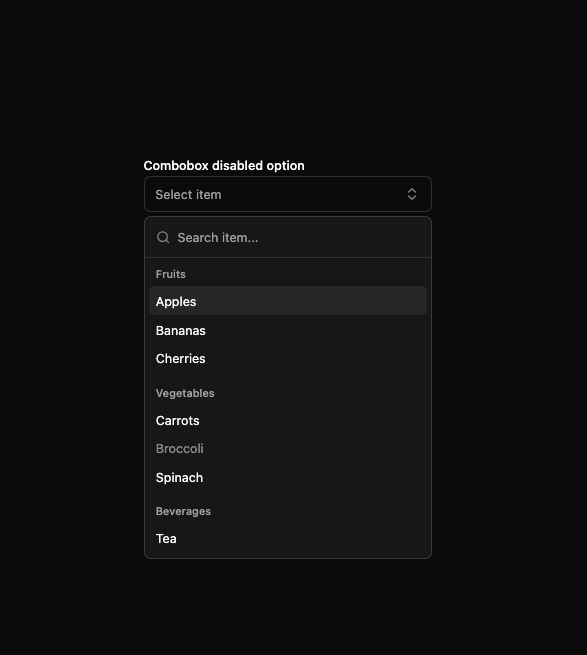Click the highlighted row containing Apples
This screenshot has width=587, height=655.
click(x=287, y=301)
